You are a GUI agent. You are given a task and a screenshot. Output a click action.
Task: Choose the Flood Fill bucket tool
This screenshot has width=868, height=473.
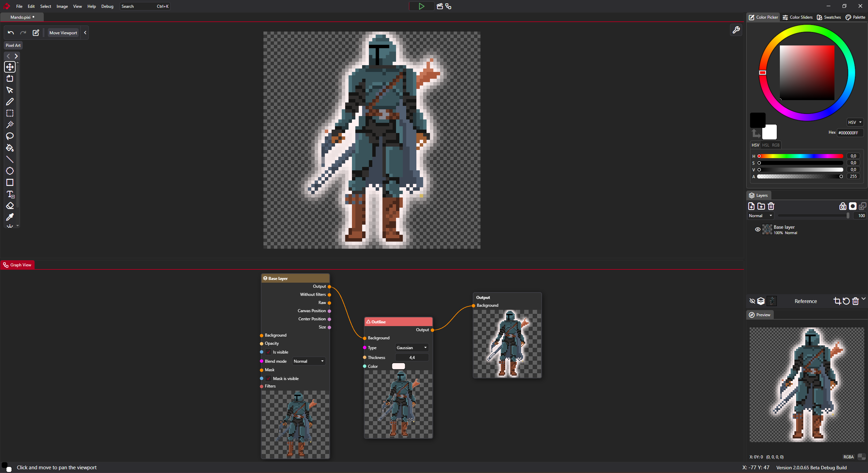click(x=10, y=148)
